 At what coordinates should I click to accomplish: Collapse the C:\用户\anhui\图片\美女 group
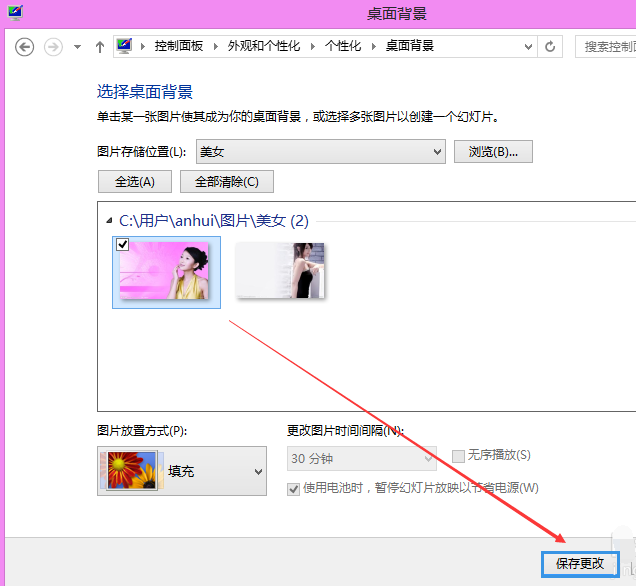tap(109, 220)
